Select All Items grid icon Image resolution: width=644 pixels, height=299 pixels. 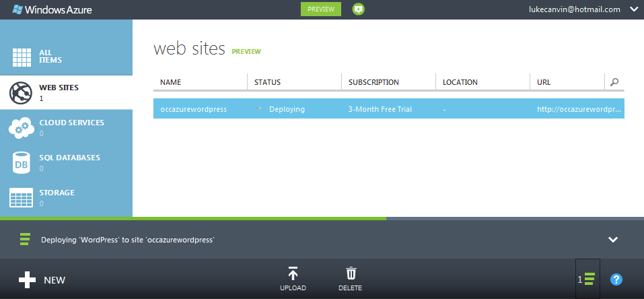tap(22, 57)
